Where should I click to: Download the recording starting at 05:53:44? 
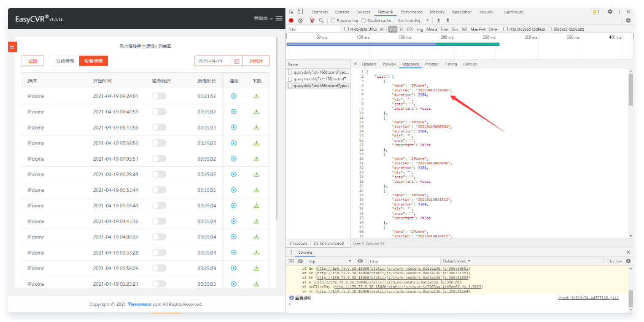pos(256,190)
